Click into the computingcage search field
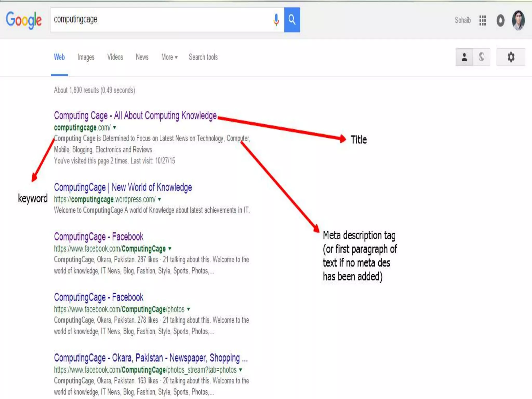This screenshot has height=399, width=532. coord(161,20)
